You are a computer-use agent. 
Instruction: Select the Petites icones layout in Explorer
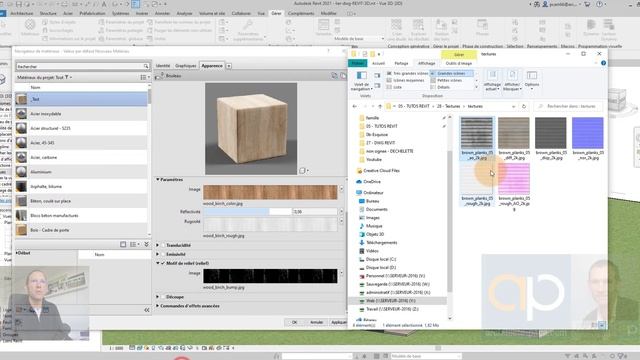point(446,80)
